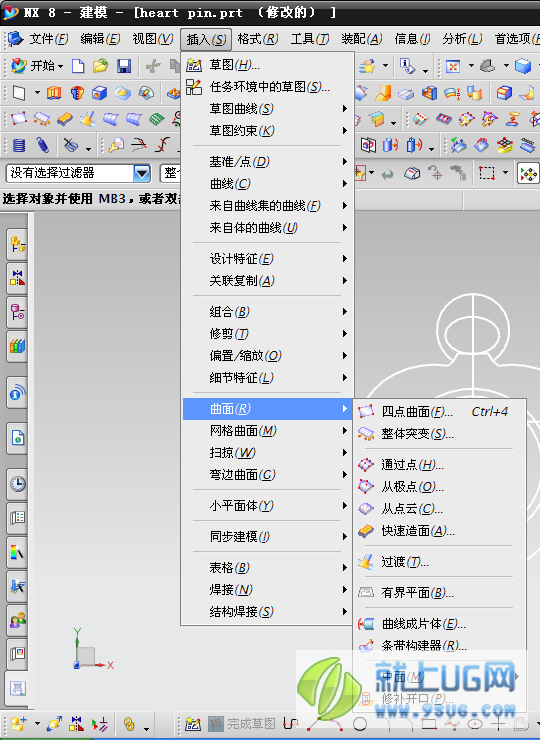This screenshot has width=540, height=740.
Task: Click the four point surface toolbar icon
Action: point(19,118)
